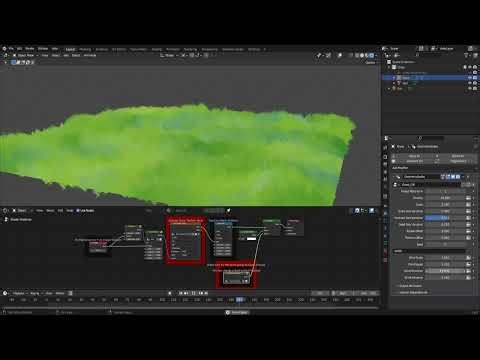Screen dimensions: 480x360
Task: Click the timeline End frame field
Action: pyautogui.click(x=366, y=293)
